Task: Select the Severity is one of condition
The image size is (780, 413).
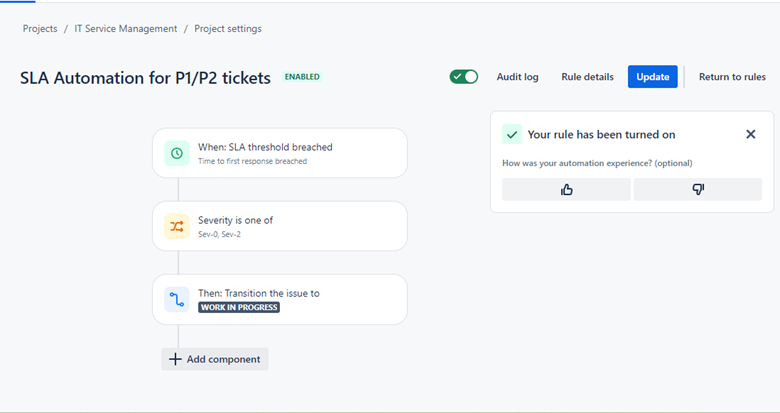Action: 280,226
